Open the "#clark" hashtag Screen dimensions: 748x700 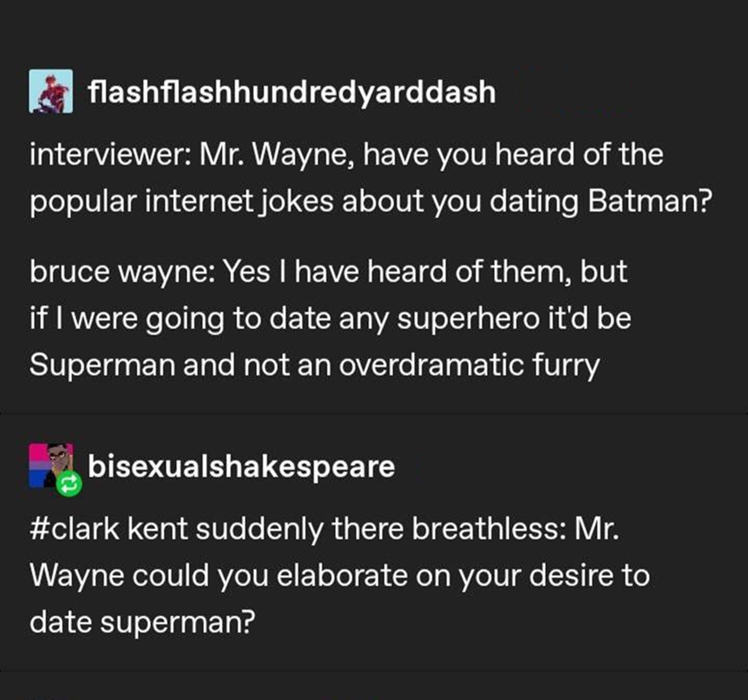74,529
